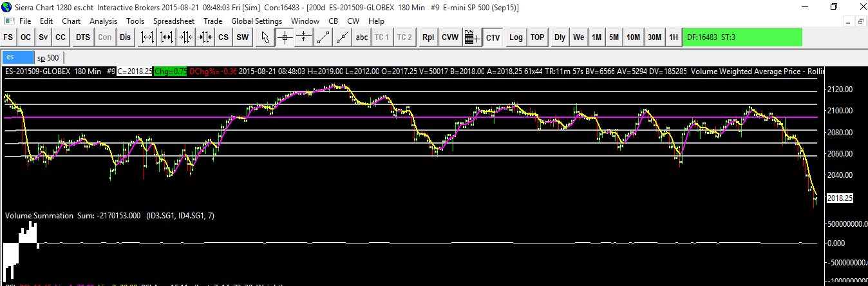Click the CC toolbar button
Image resolution: width=868 pixels, height=286 pixels.
tap(61, 37)
